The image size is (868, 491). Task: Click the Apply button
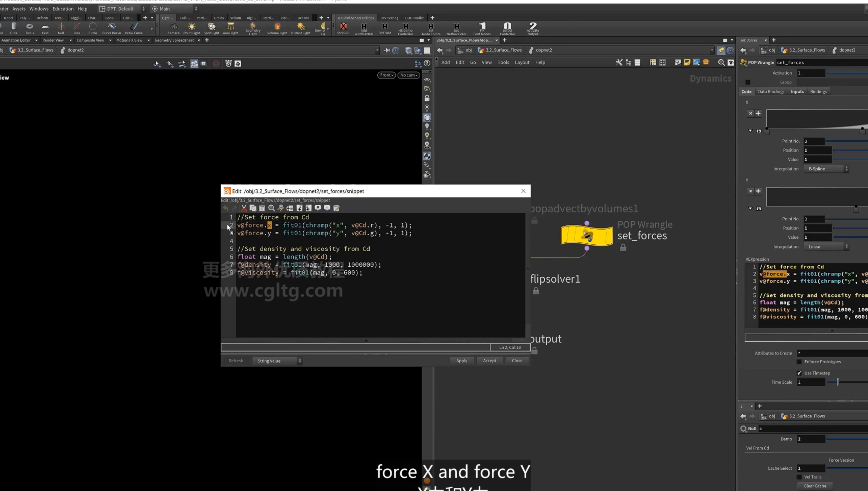tap(462, 360)
